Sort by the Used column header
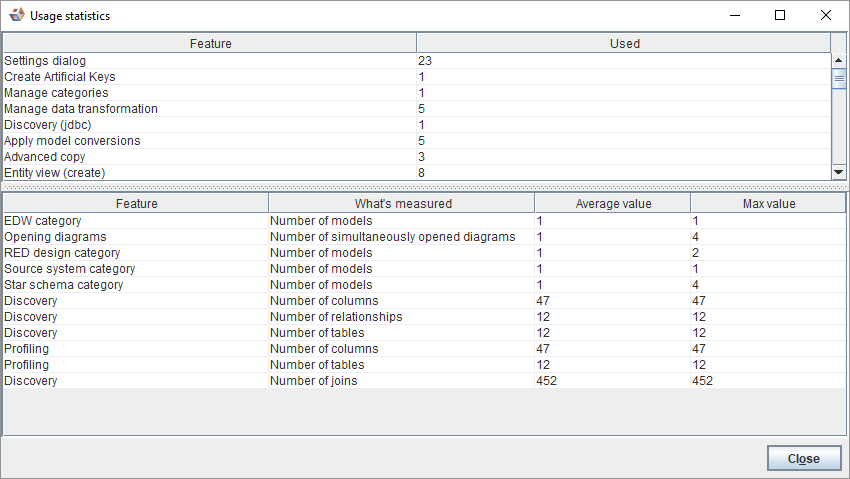This screenshot has width=850, height=479. pyautogui.click(x=624, y=43)
